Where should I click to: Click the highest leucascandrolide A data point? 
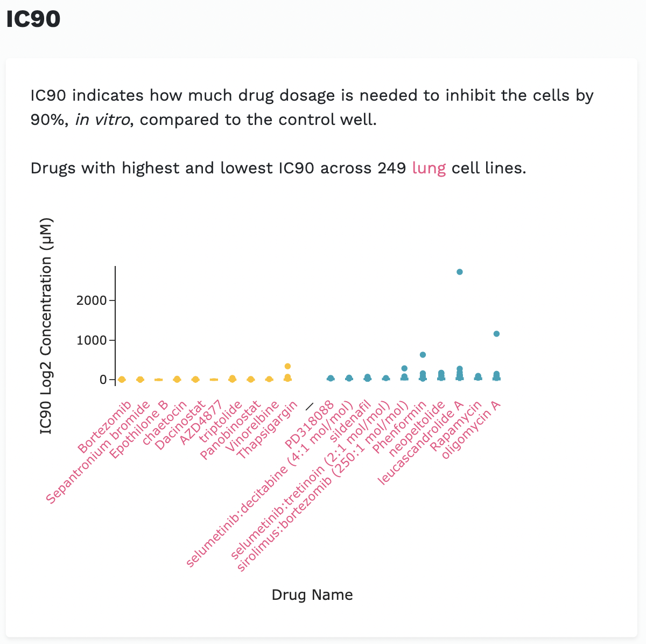tap(460, 272)
